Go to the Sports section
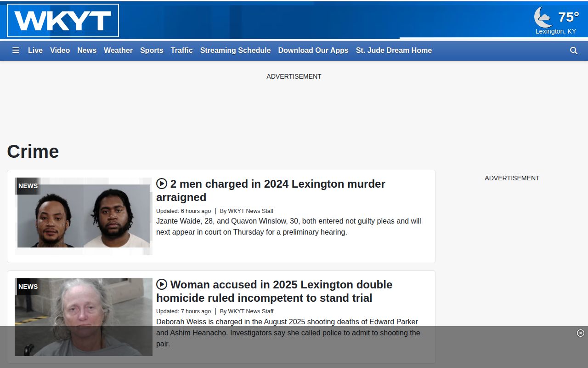This screenshot has width=588, height=368. point(152,51)
